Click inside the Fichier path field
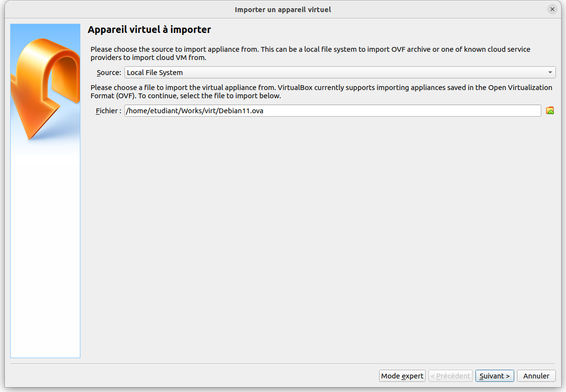Viewport: 566px width, 392px height. click(387, 111)
